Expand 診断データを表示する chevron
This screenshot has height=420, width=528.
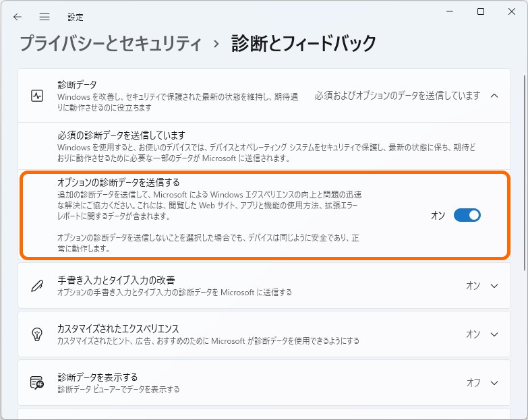(494, 383)
